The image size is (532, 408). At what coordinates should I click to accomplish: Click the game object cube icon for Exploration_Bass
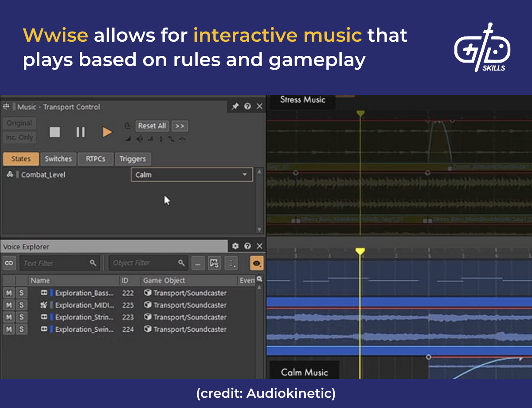tap(148, 293)
